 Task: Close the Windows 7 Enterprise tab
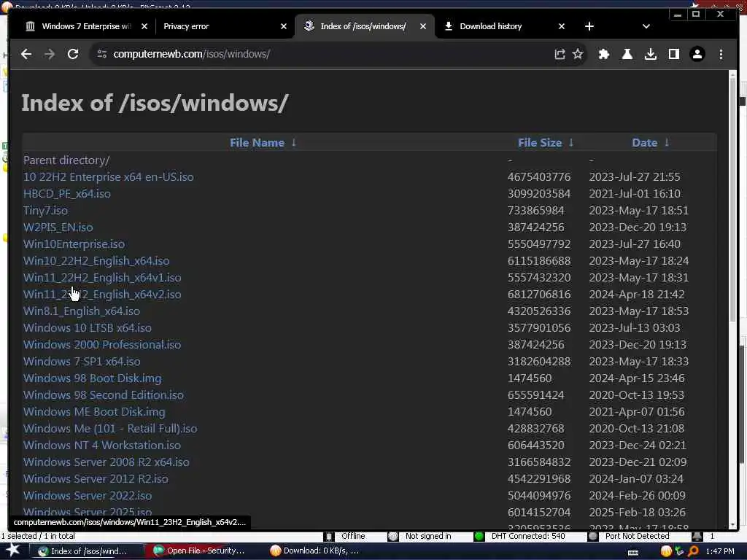[x=144, y=26]
